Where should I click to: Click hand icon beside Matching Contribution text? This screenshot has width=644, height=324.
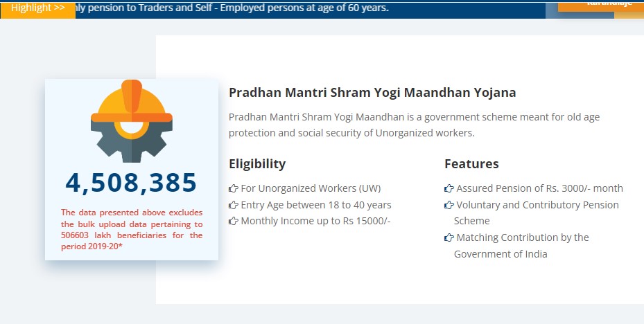(449, 237)
